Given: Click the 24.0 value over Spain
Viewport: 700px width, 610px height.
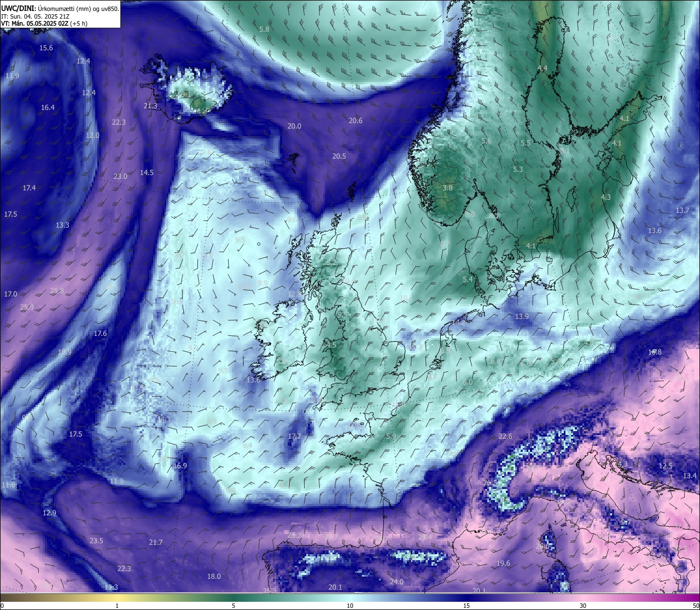Looking at the screenshot, I should 396,582.
